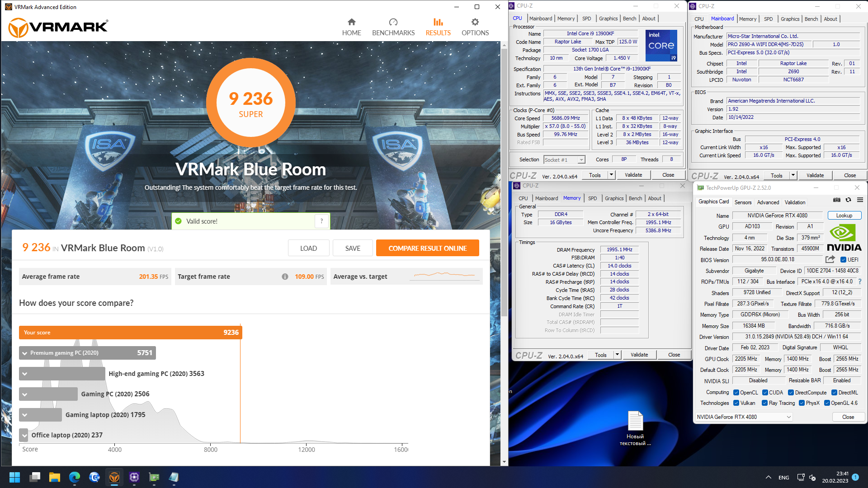Viewport: 868px width, 488px height.
Task: Open the OPTIONS gear in VRMark
Action: [475, 27]
